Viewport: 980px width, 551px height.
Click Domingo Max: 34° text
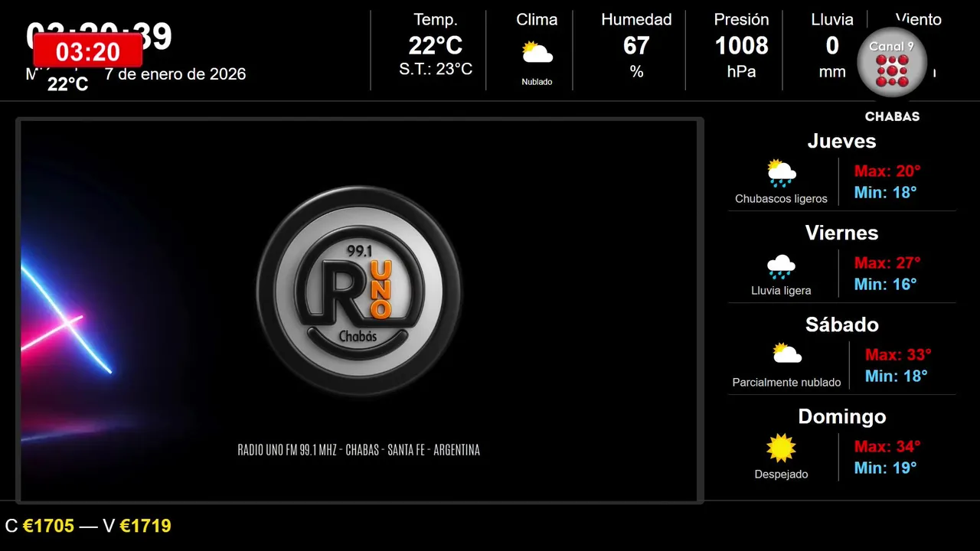coord(887,446)
